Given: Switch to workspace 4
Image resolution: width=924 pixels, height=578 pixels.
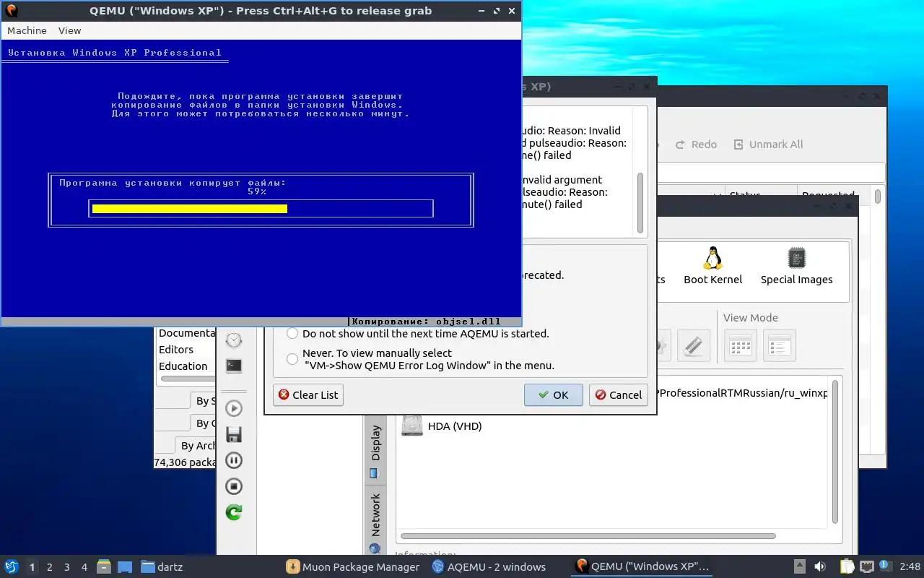Looking at the screenshot, I should pyautogui.click(x=84, y=567).
